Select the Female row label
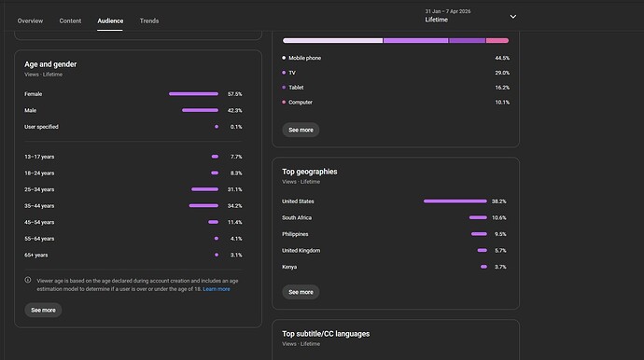 (34, 94)
